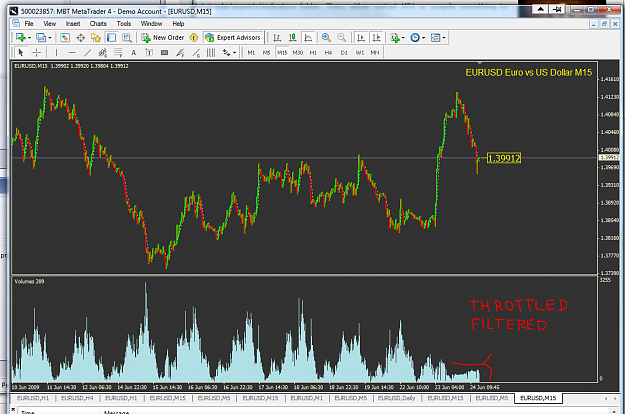Click the 'Volumes 289' indicator label
625x414 pixels.
point(29,281)
